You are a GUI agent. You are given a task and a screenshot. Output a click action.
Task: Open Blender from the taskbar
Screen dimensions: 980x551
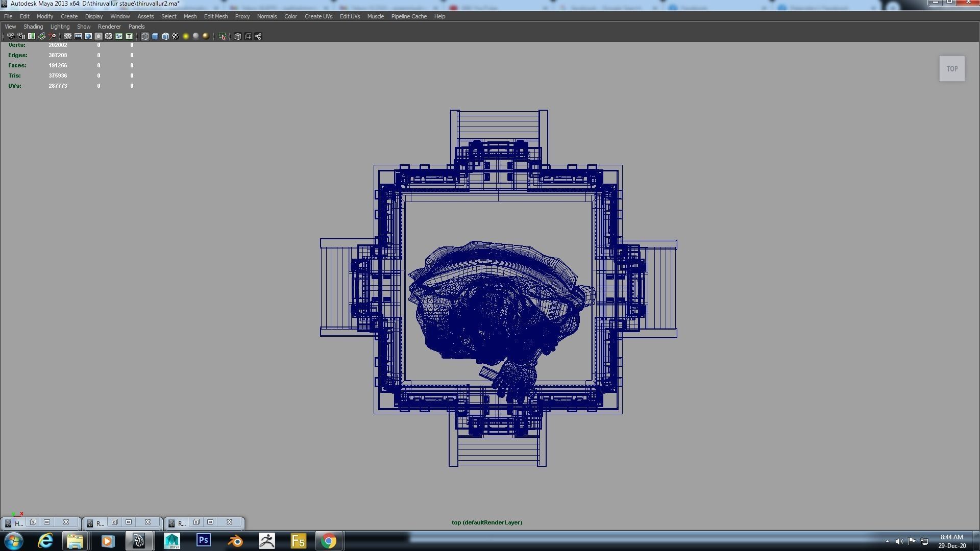tap(235, 541)
